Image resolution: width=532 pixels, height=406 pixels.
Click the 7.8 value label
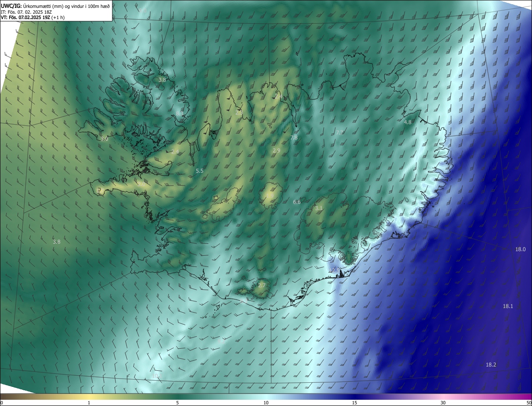coord(294,137)
